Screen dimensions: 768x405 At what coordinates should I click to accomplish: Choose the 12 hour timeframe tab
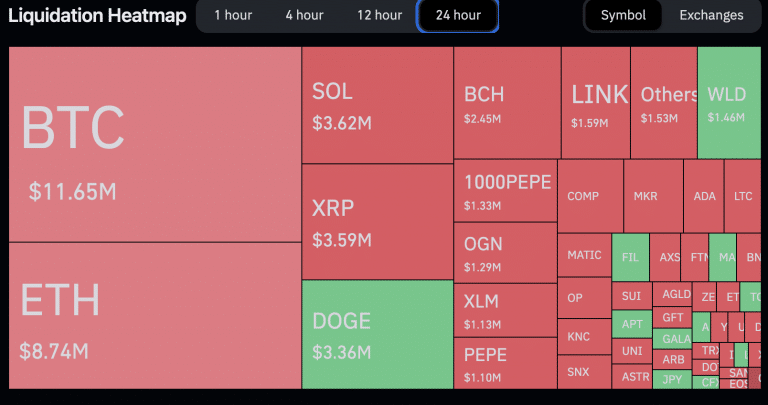coord(380,15)
